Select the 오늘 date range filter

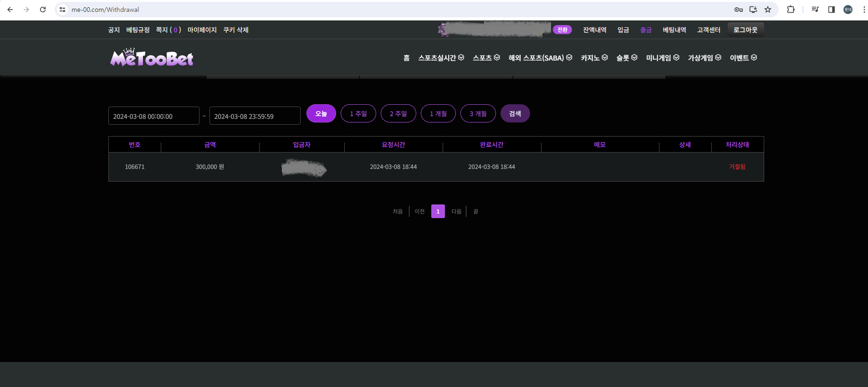[x=321, y=113]
